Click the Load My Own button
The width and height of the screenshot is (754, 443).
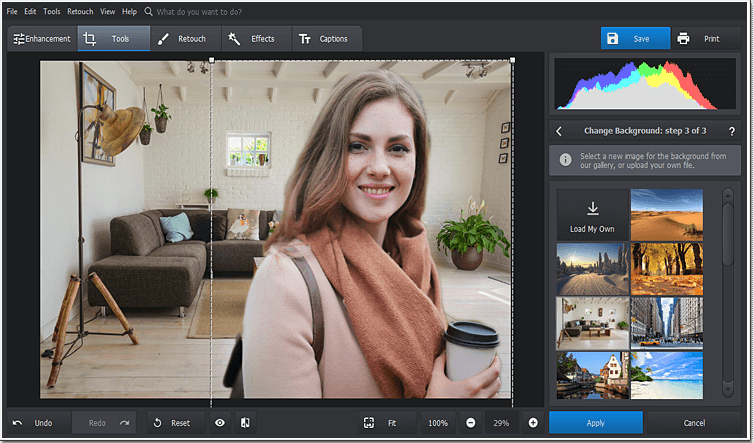592,215
